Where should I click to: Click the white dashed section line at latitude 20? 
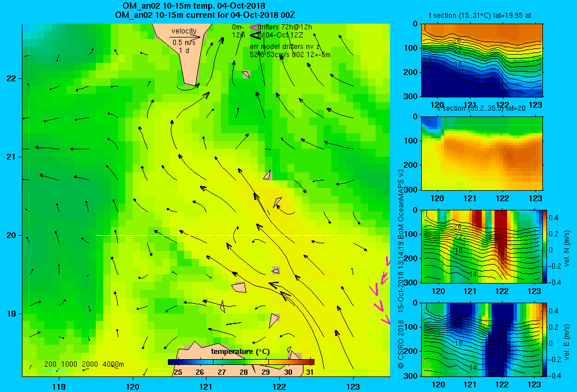[231, 235]
